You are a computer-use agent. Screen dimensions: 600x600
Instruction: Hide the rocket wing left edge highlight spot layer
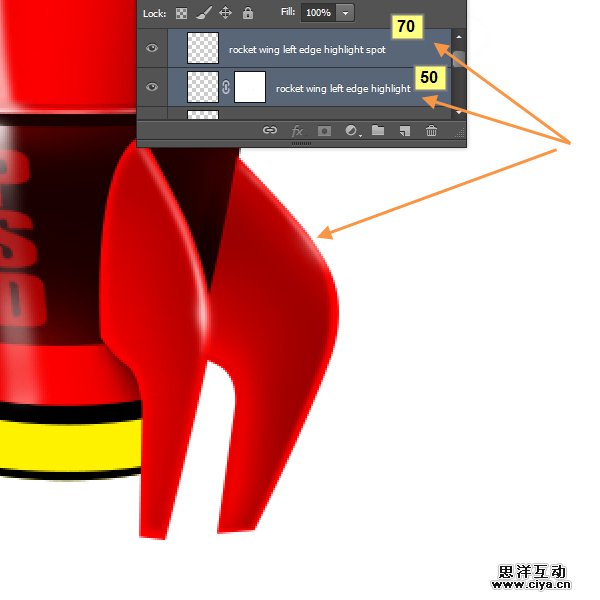click(x=152, y=48)
